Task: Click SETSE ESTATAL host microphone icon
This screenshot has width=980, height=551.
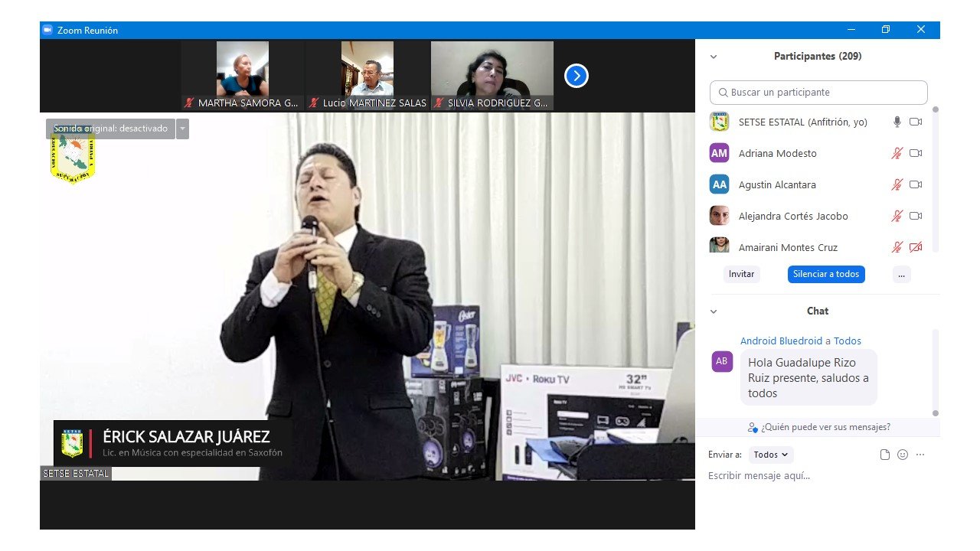Action: (x=897, y=122)
